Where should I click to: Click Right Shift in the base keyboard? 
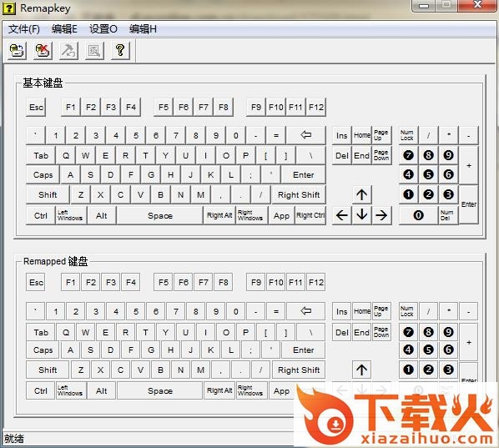(299, 194)
